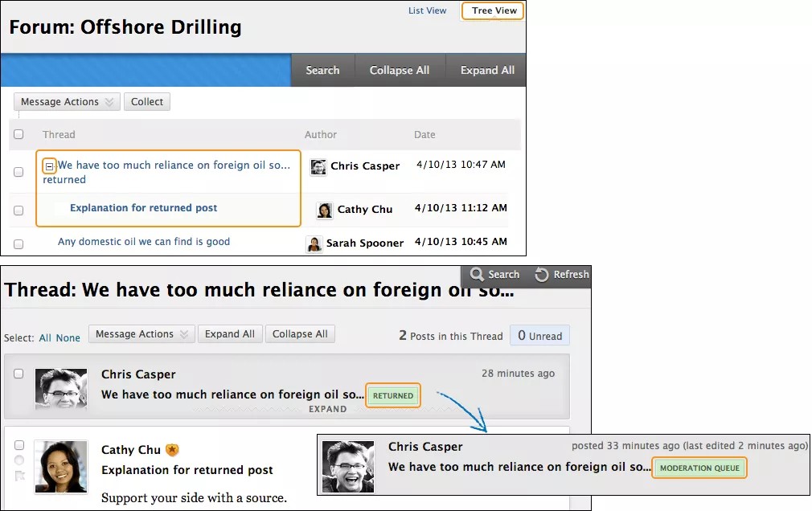
Task: Click Cathy Chu's avatar in the forum list
Action: click(323, 210)
